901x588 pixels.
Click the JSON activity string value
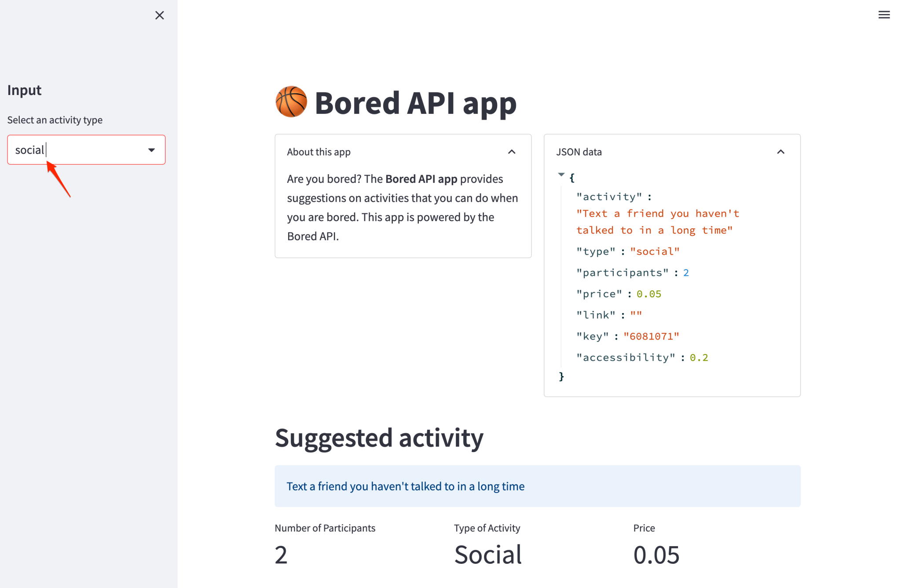pos(657,222)
